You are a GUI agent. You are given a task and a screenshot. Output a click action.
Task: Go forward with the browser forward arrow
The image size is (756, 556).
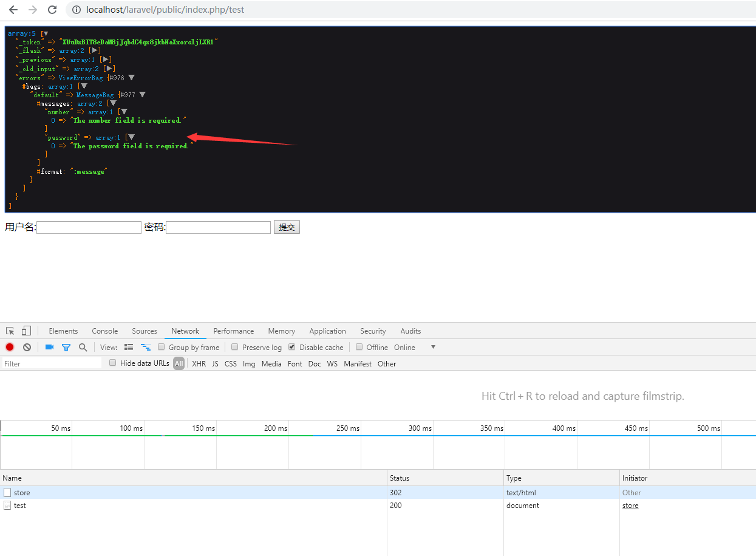click(x=33, y=10)
